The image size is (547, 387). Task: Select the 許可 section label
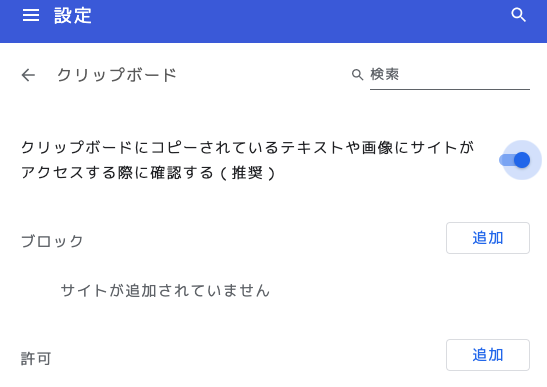click(x=36, y=358)
